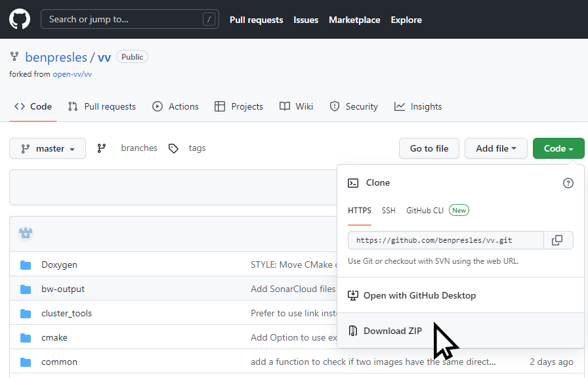Image resolution: width=588 pixels, height=378 pixels.
Task: Click the Doxygen folder icon
Action: tap(26, 265)
